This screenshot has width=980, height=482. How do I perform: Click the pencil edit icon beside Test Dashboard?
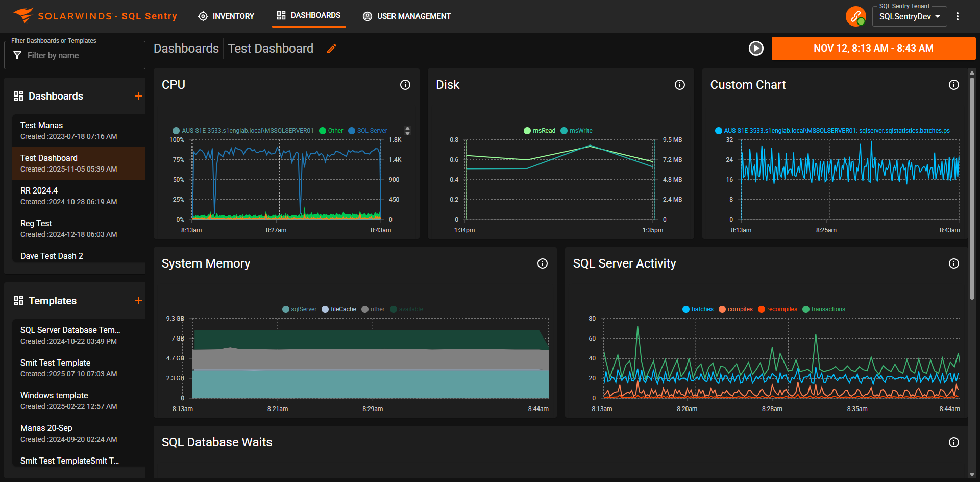[332, 49]
